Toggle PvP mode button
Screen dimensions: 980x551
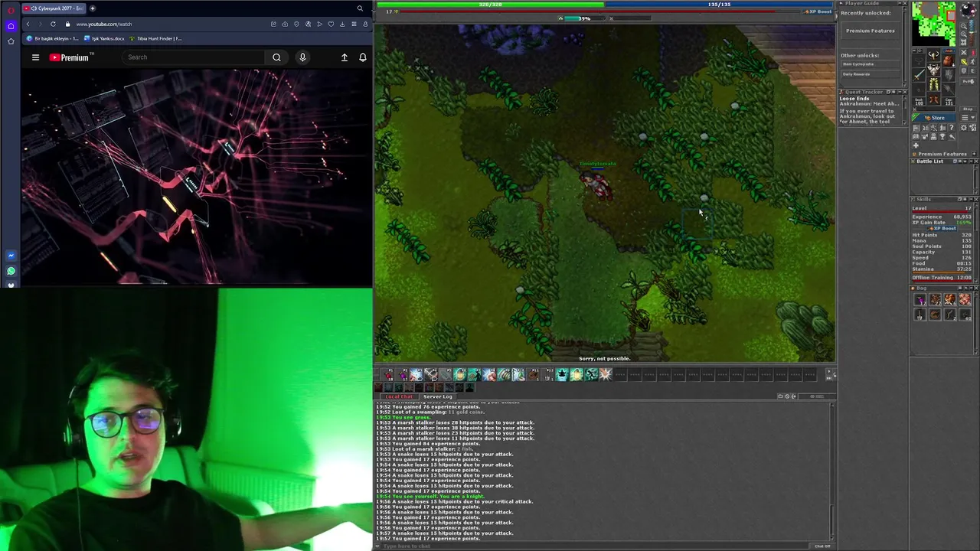coord(968,81)
